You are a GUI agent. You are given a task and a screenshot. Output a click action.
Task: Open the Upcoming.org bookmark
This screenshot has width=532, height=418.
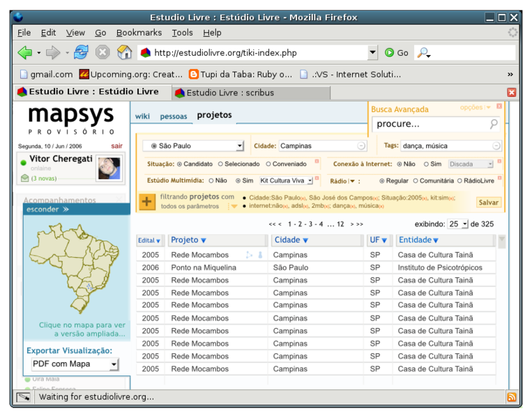130,75
